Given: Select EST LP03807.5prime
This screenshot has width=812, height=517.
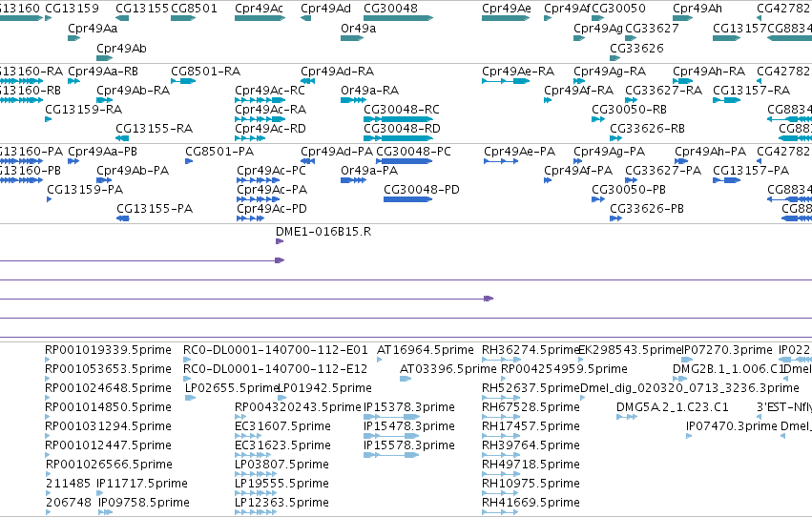Looking at the screenshot, I should (x=255, y=474).
